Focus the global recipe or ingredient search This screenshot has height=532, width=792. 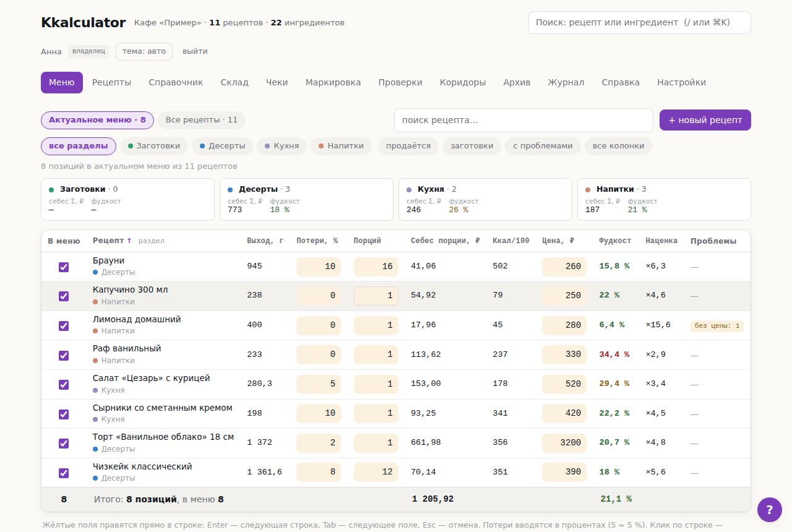pyautogui.click(x=640, y=22)
